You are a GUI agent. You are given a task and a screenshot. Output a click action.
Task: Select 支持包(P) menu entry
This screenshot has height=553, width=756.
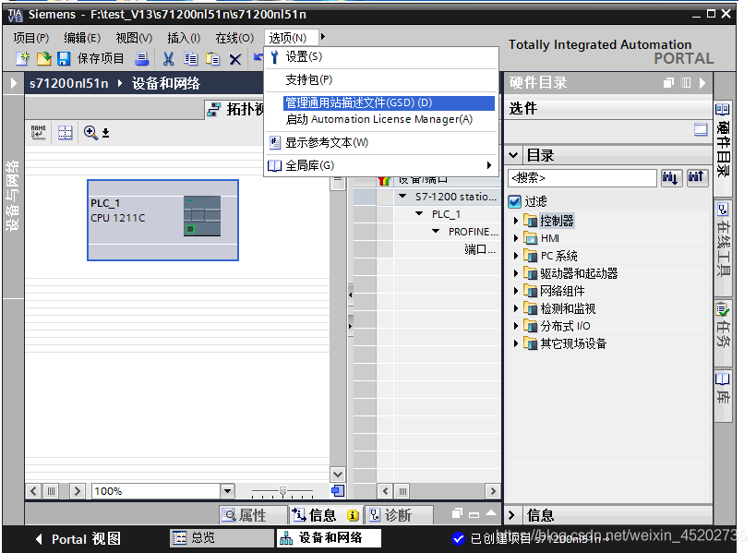coord(381,79)
